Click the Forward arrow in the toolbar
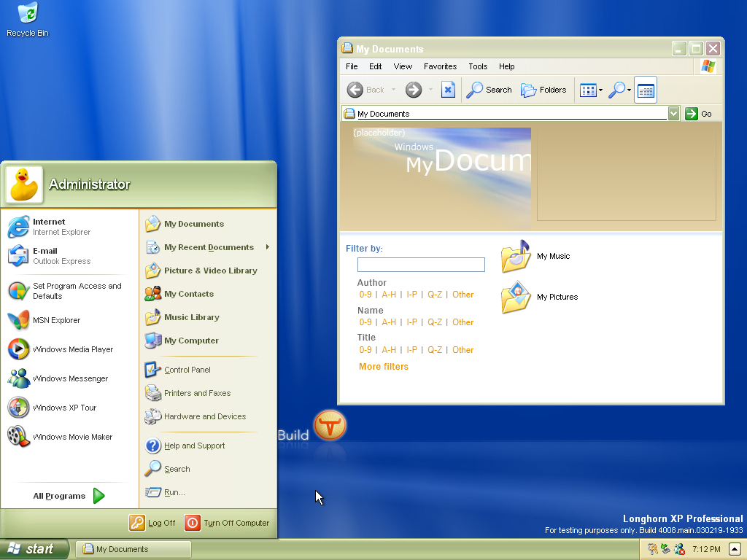747x560 pixels. [414, 90]
